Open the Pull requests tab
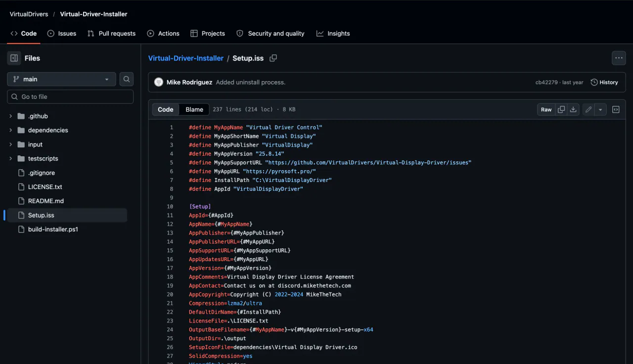Image resolution: width=633 pixels, height=364 pixels. (111, 34)
